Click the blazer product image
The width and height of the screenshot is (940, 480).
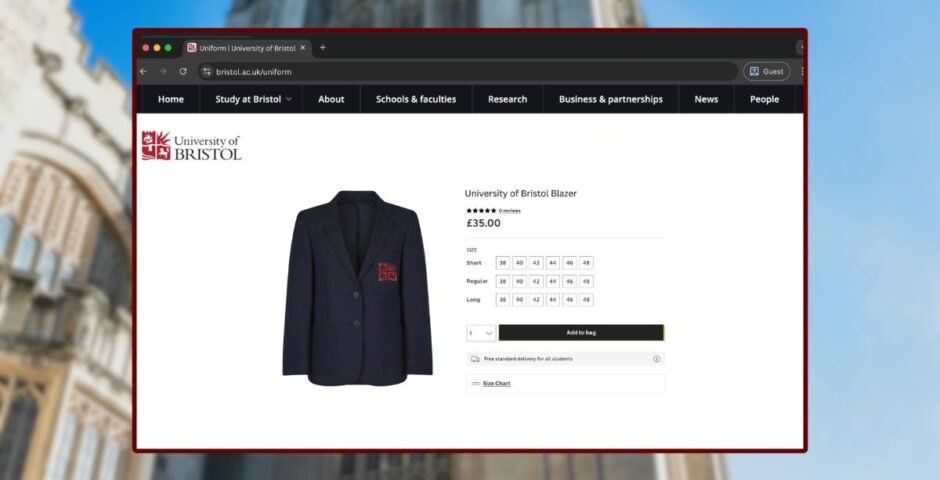click(357, 288)
